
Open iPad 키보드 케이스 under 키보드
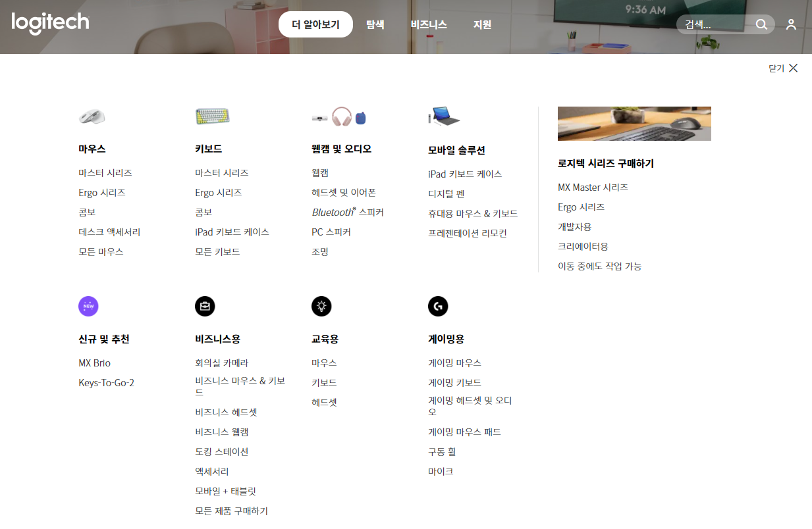click(232, 232)
